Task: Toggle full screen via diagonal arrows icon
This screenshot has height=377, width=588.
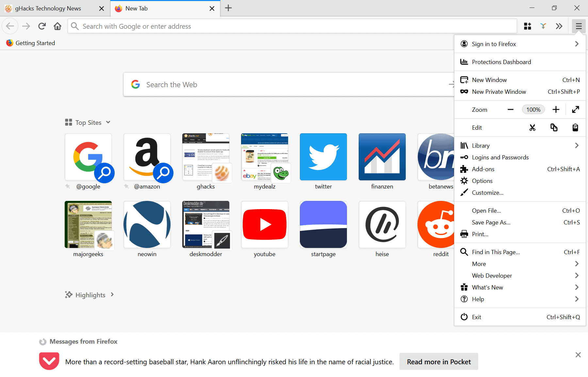Action: pos(576,109)
